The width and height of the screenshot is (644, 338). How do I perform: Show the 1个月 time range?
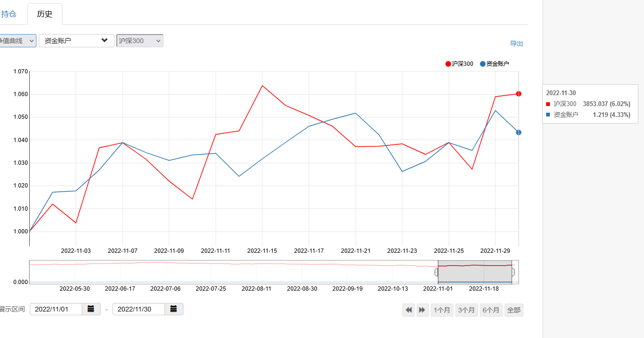[442, 310]
